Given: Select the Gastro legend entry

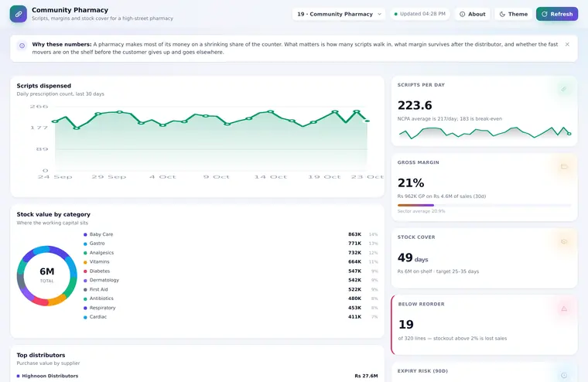Looking at the screenshot, I should pyautogui.click(x=231, y=244).
